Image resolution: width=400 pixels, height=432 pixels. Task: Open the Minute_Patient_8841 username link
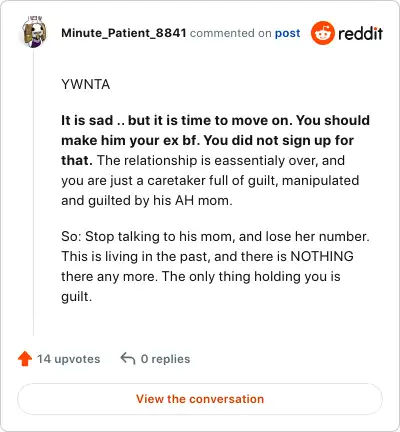[x=124, y=33]
